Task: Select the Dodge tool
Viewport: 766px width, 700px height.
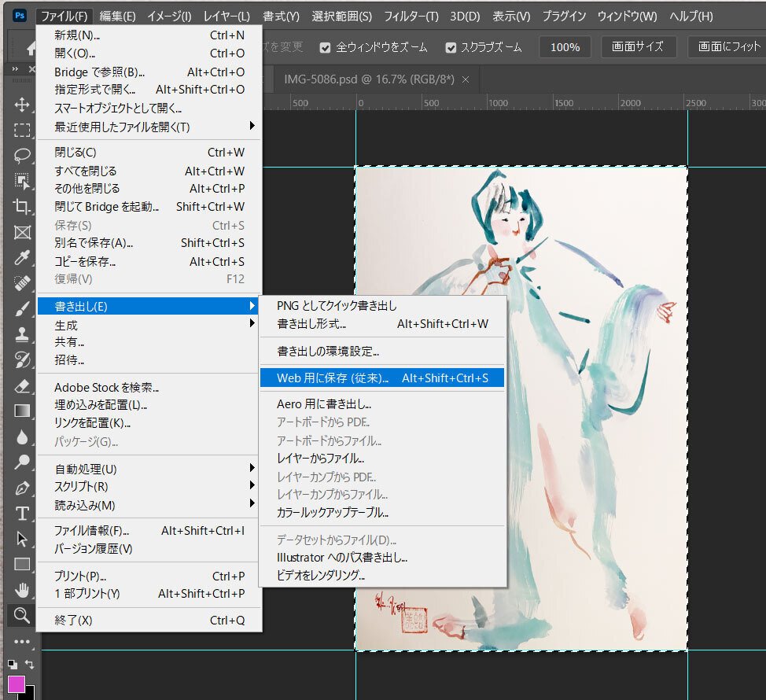Action: click(x=22, y=462)
